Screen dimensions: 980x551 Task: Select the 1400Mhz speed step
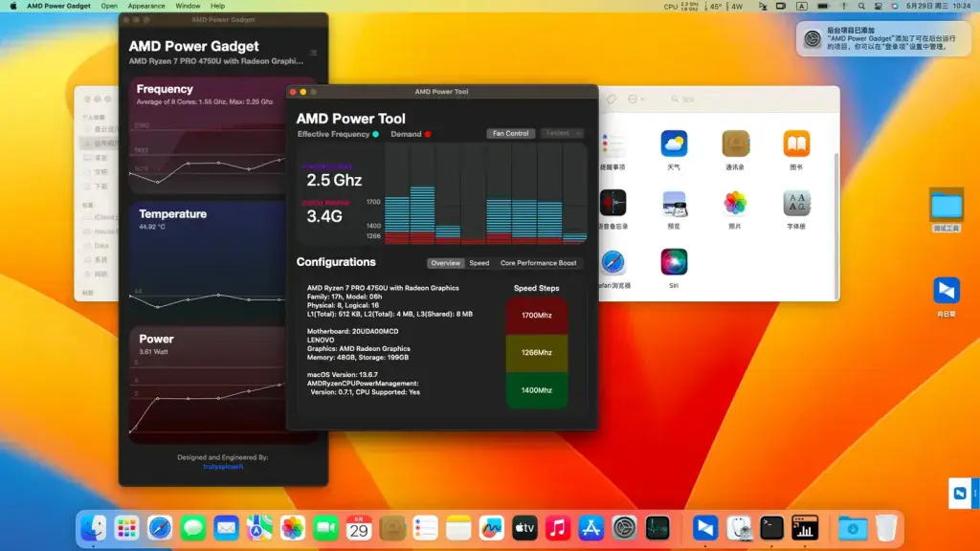(x=536, y=390)
